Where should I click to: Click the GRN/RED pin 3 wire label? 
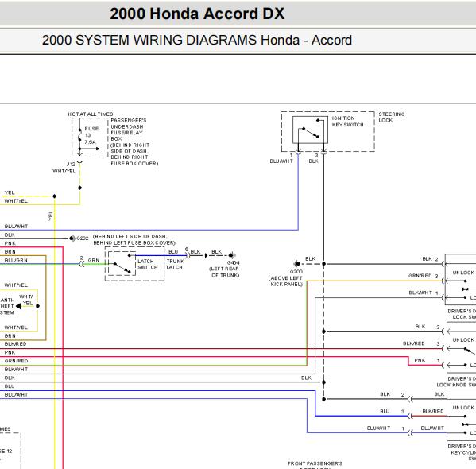point(420,276)
